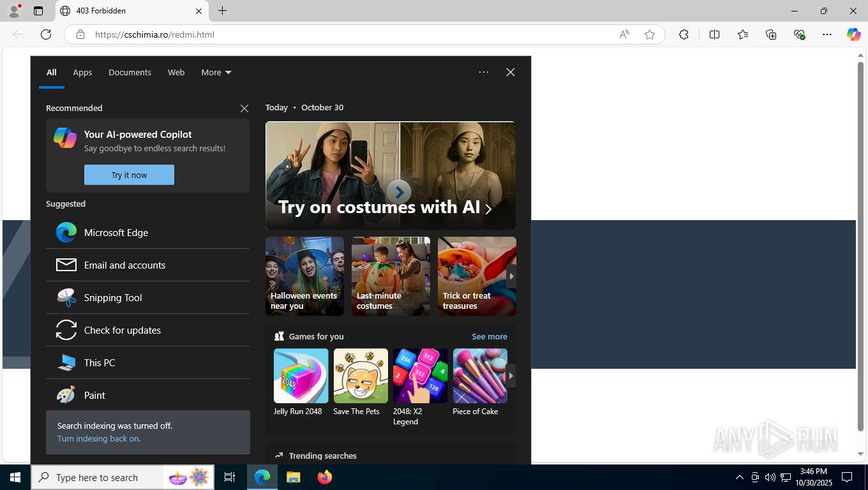Open taskbar clock showing 3:46 PM
This screenshot has height=490, width=868.
(x=813, y=477)
